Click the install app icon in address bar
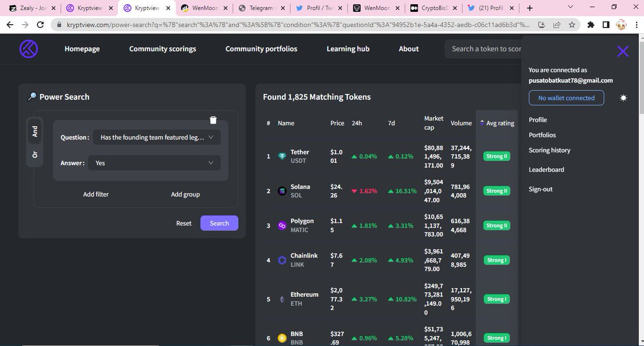This screenshot has width=644, height=346. pos(542,25)
